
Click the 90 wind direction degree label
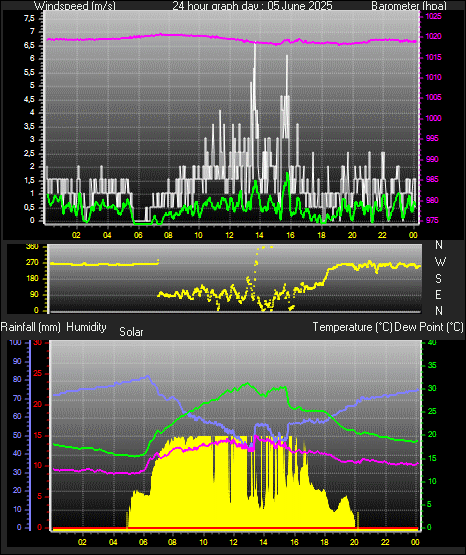tap(34, 294)
